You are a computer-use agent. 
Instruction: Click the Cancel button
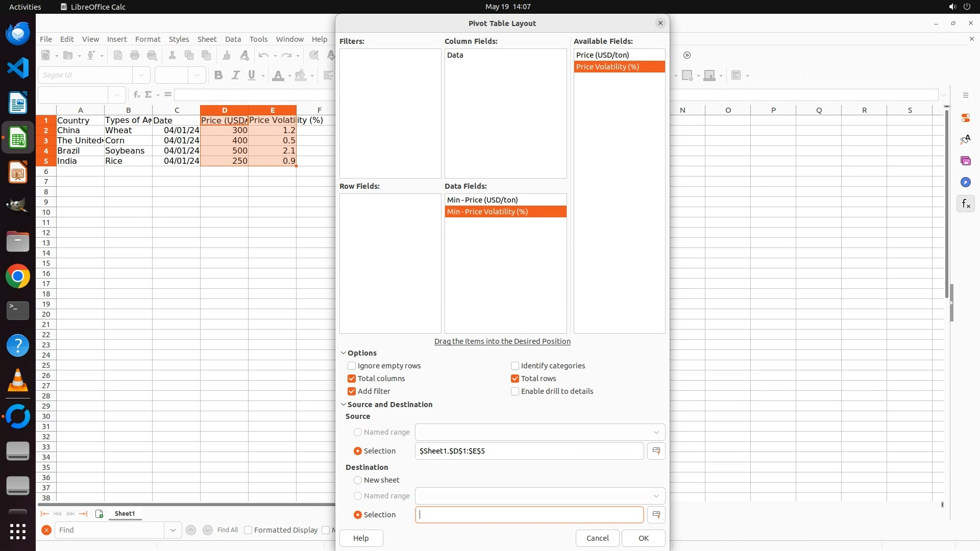(x=597, y=538)
